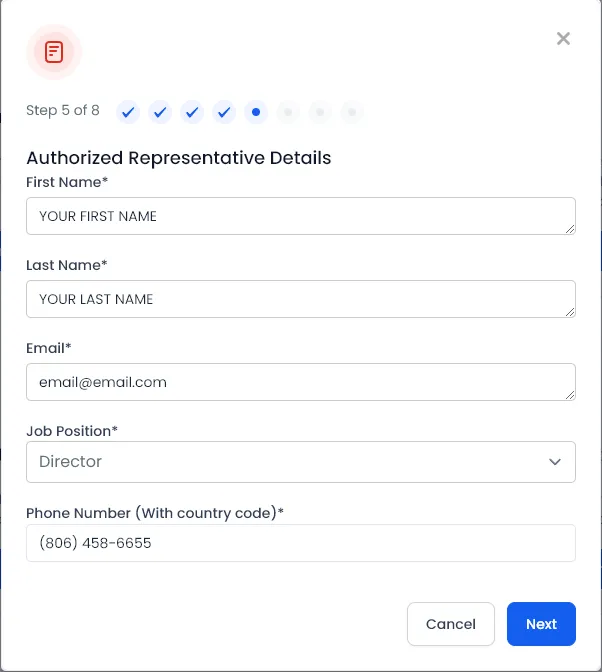Select the fourth completed step checkmark
Image resolution: width=602 pixels, height=672 pixels.
(x=224, y=112)
